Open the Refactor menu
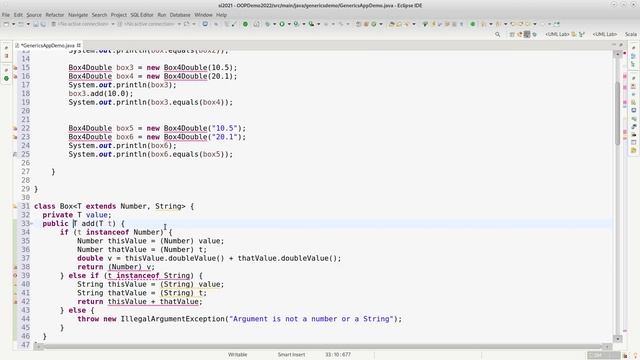The width and height of the screenshot is (640, 360). pyautogui.click(x=55, y=15)
